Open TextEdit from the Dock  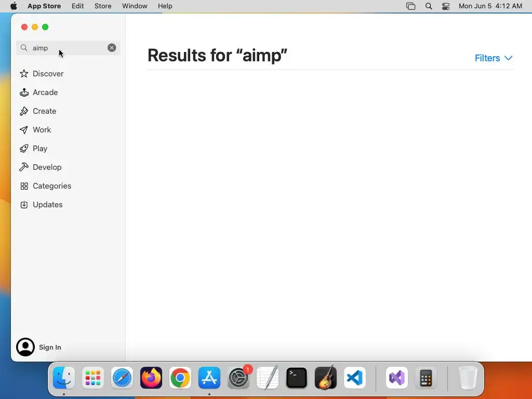[x=268, y=378]
